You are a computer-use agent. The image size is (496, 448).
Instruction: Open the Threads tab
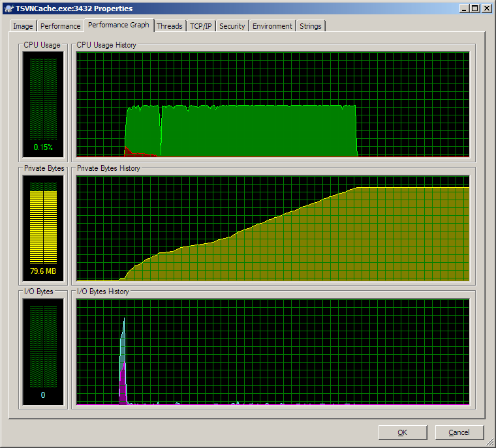tap(170, 26)
